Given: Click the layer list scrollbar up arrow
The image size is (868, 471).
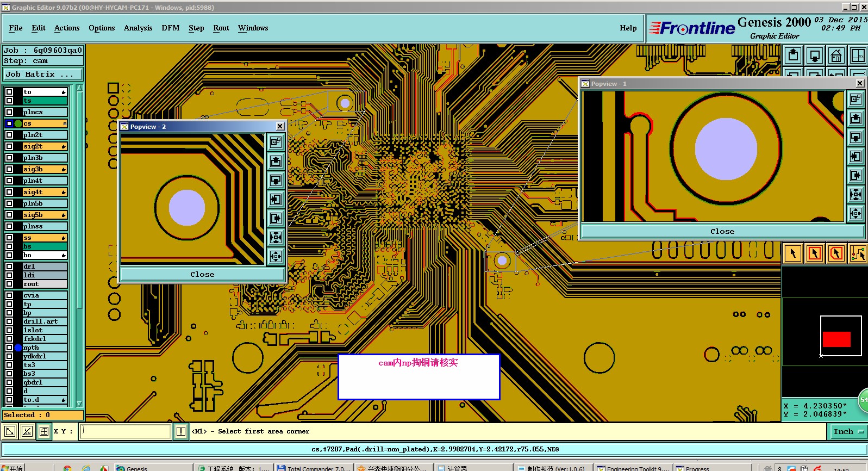Looking at the screenshot, I should [79, 88].
